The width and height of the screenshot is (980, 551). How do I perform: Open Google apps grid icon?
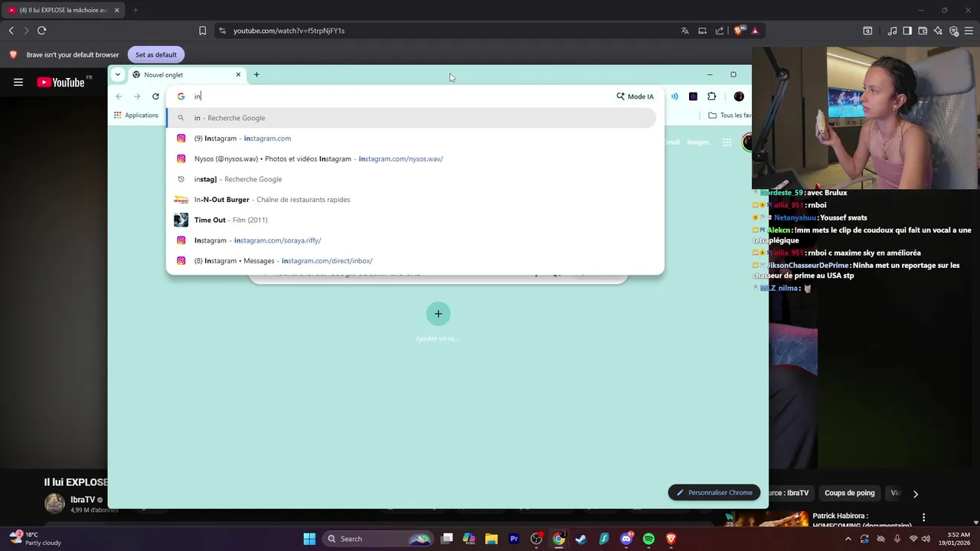point(727,142)
